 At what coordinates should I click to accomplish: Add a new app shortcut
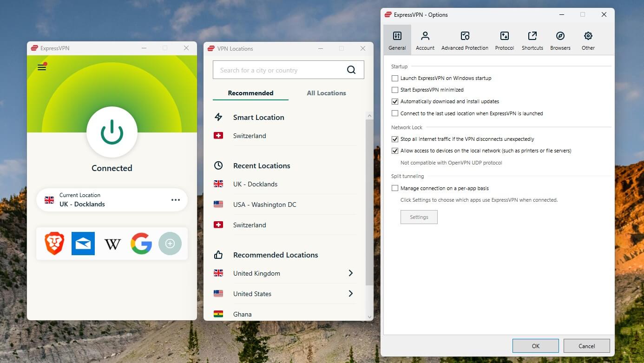click(x=170, y=243)
